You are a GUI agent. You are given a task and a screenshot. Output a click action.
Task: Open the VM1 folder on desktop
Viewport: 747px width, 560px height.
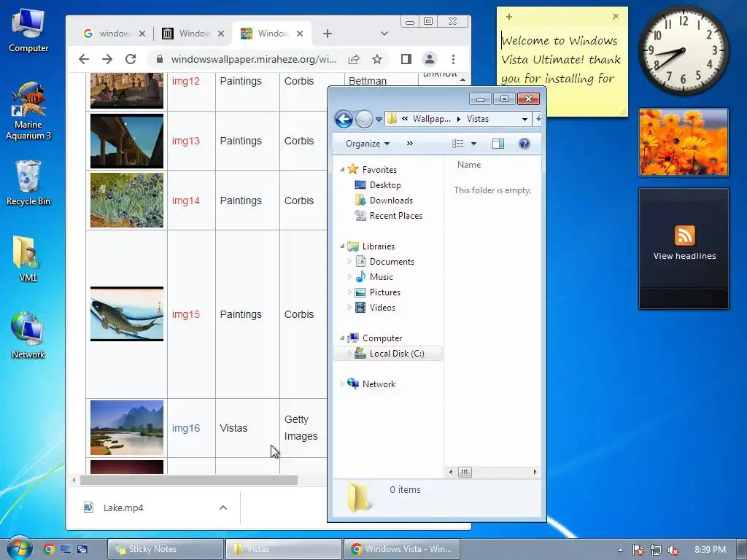pos(28,260)
